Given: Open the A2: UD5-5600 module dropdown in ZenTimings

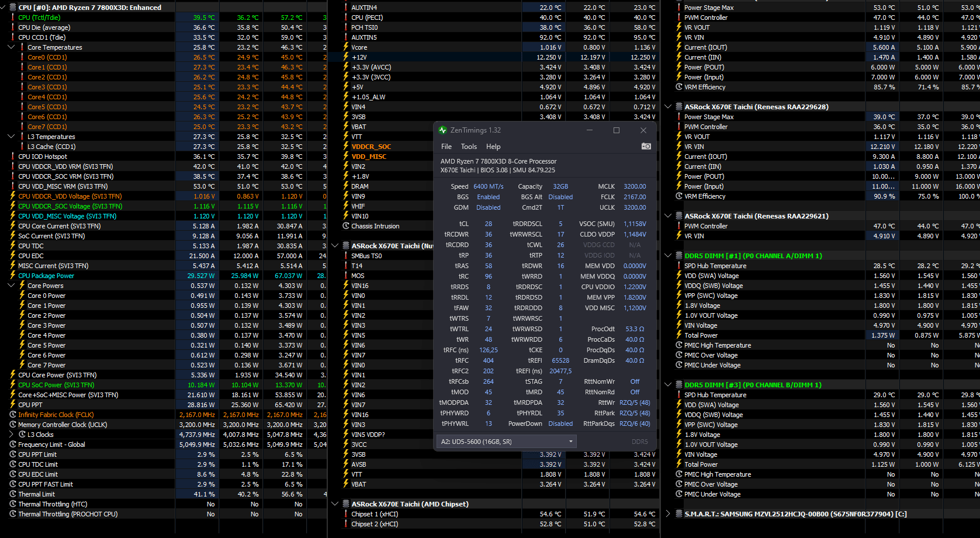Looking at the screenshot, I should tap(507, 442).
